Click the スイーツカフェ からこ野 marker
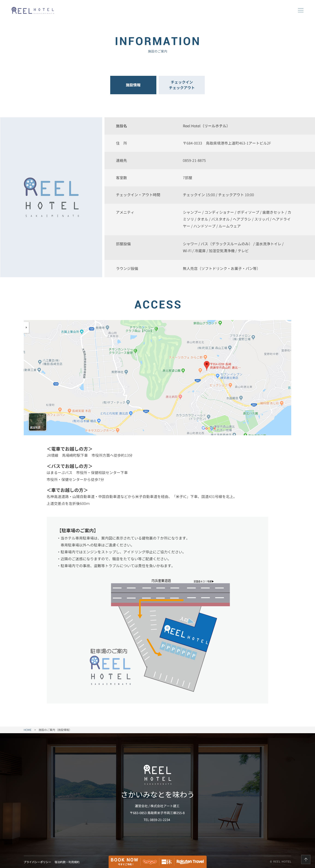The image size is (315, 868). [x=205, y=357]
